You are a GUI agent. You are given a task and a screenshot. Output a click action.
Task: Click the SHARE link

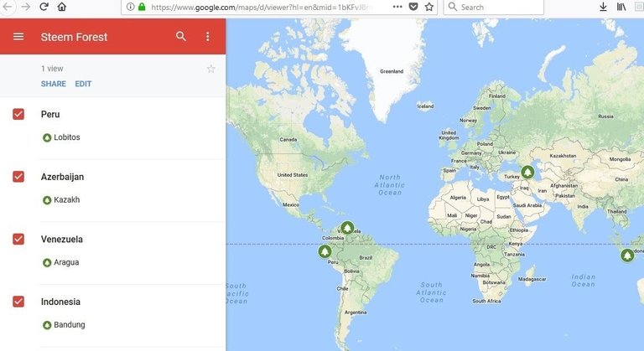coord(54,84)
